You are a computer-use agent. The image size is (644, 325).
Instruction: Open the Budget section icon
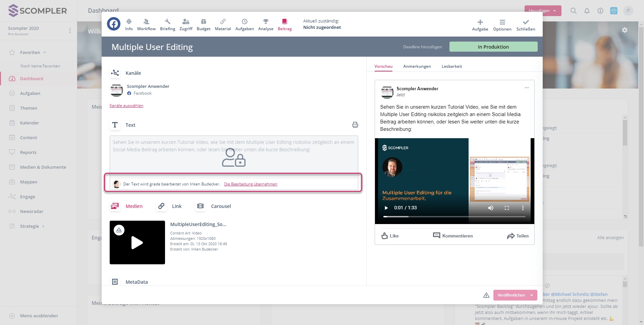203,22
